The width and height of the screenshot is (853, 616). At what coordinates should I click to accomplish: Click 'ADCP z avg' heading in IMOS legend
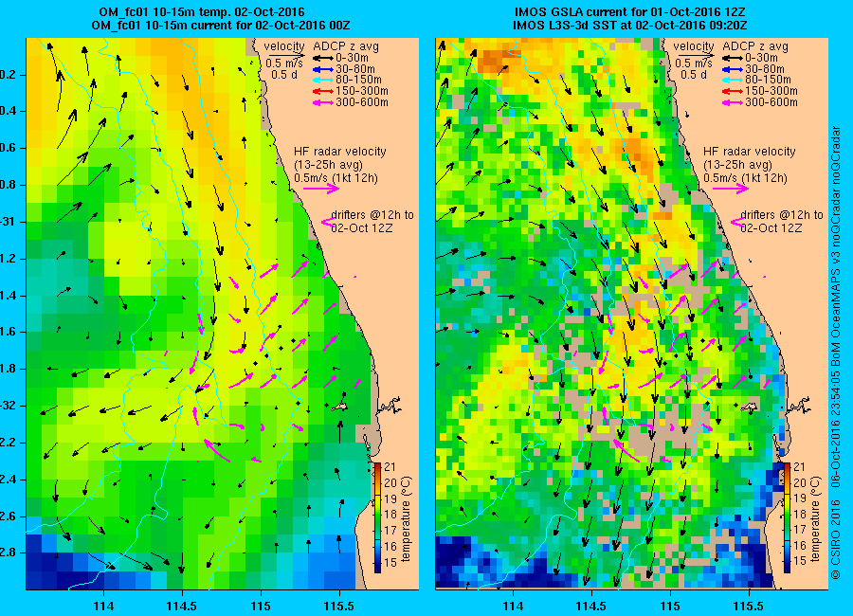pos(755,46)
